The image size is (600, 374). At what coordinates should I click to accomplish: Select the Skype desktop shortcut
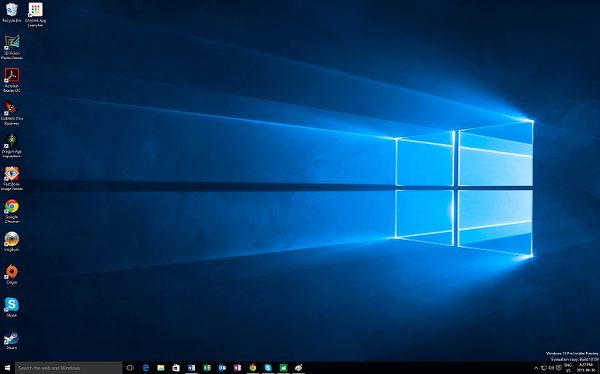[x=12, y=307]
